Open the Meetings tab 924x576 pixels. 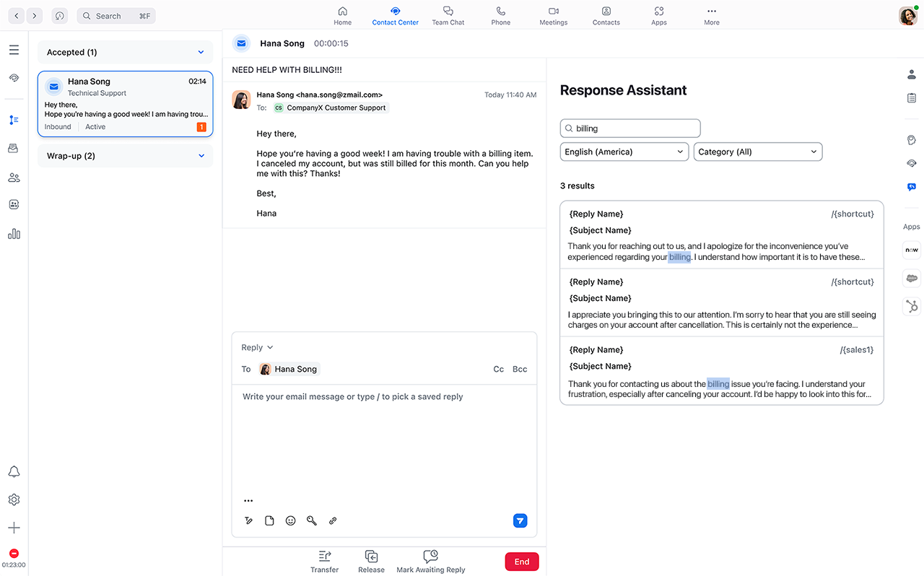click(554, 16)
